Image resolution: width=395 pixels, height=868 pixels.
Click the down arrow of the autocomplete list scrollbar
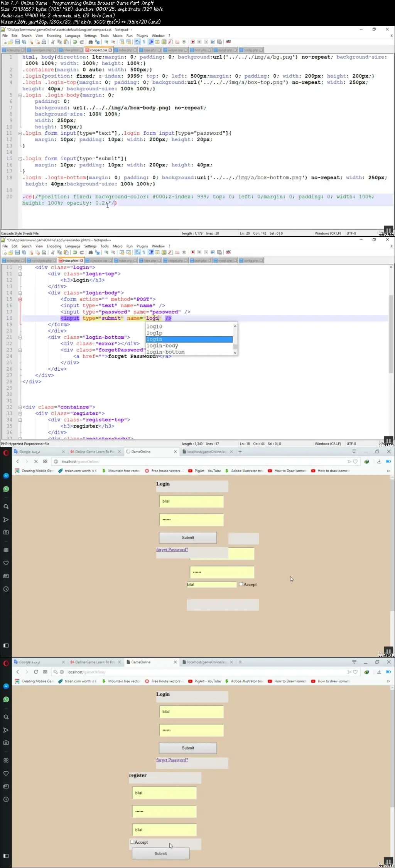[235, 353]
